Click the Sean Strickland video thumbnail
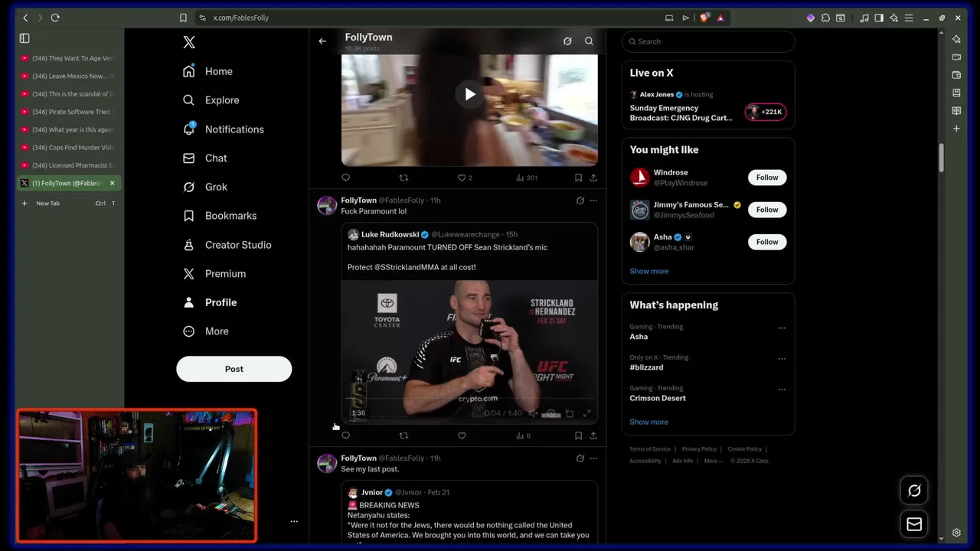 coord(469,352)
